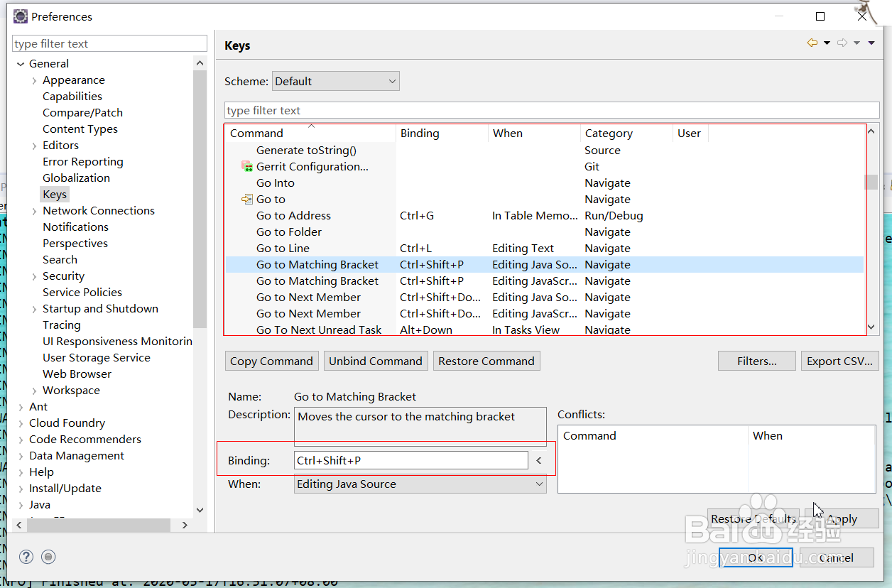
Task: Click the forward navigation arrow icon
Action: (842, 43)
